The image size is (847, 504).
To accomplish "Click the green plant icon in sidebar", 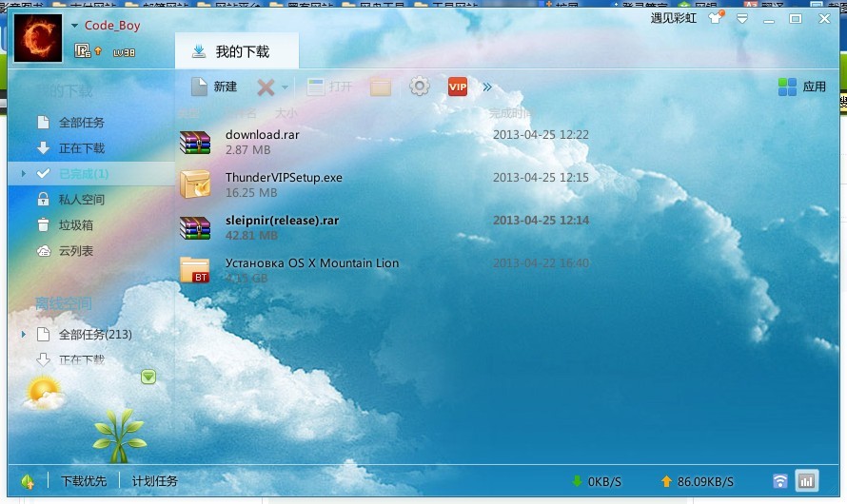I will (119, 433).
